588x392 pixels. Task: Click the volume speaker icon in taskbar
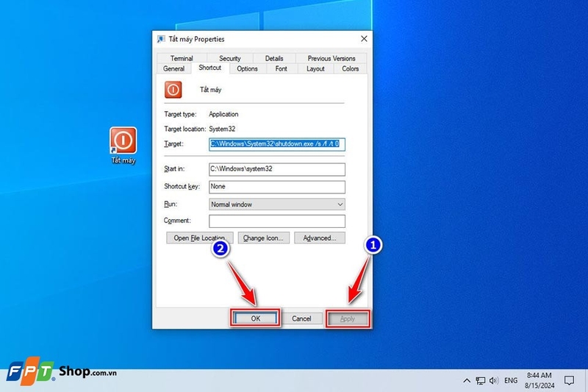(x=493, y=381)
